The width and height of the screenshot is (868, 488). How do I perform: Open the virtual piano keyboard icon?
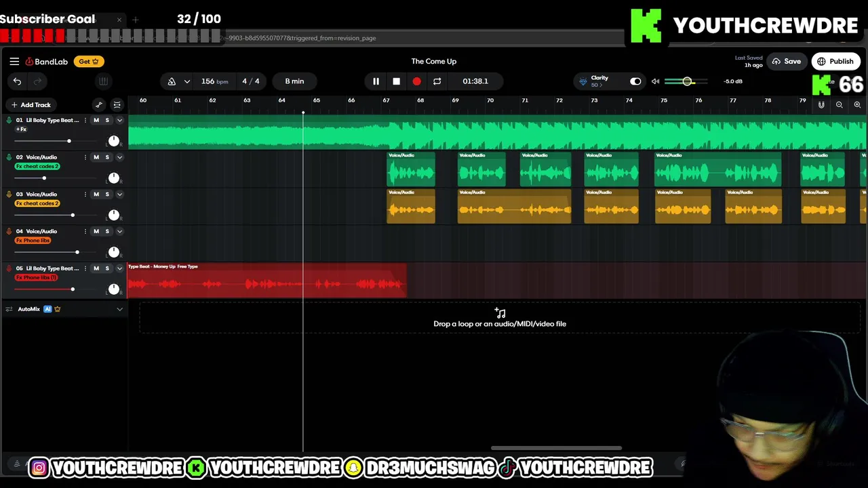(x=103, y=81)
